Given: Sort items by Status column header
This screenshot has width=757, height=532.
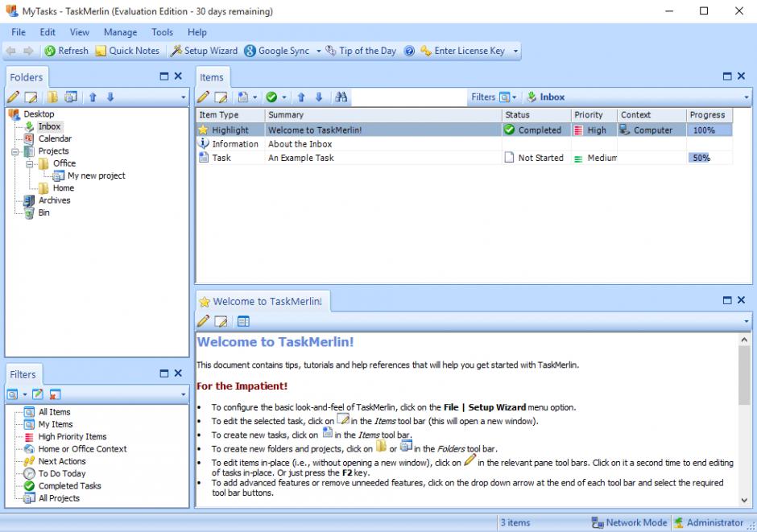Looking at the screenshot, I should tap(536, 115).
